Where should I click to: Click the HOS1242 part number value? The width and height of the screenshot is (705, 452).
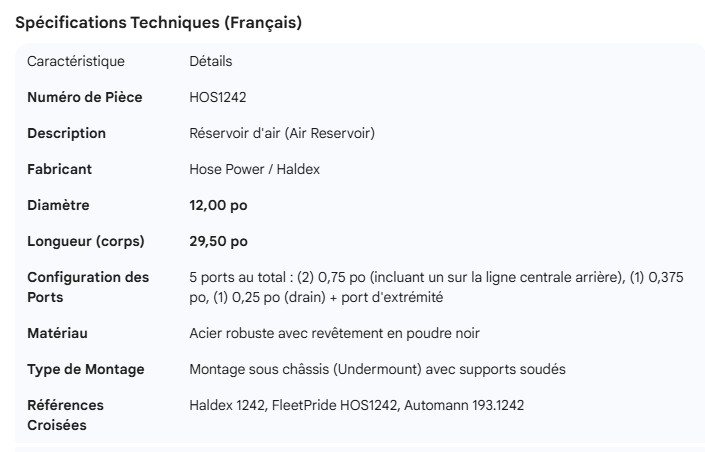point(218,97)
